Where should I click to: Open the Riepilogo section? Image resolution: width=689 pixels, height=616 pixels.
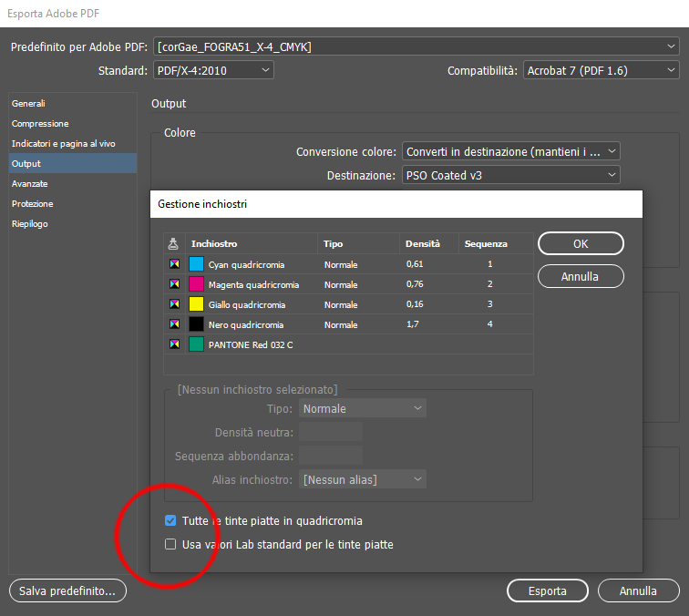[x=73, y=223]
